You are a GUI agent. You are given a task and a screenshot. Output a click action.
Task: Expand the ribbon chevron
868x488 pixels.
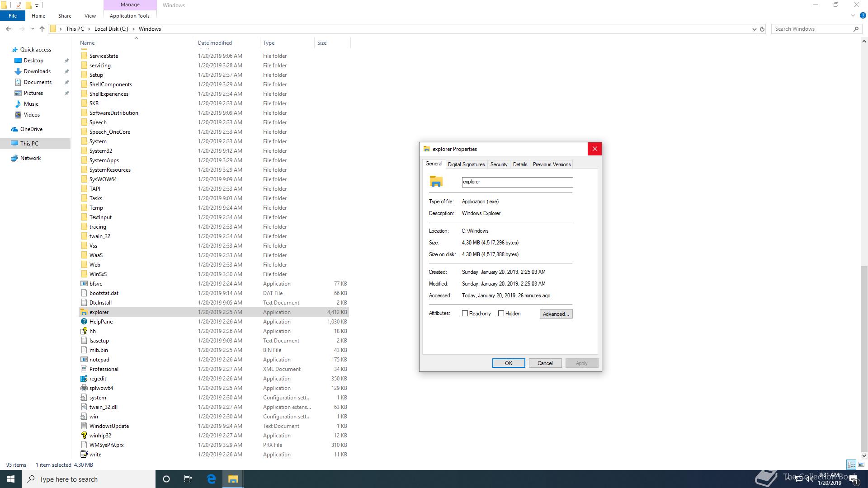[853, 16]
